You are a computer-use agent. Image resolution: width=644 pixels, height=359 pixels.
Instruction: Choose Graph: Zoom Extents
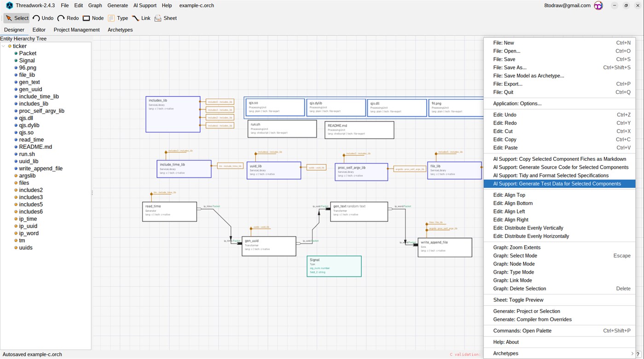[559, 247]
